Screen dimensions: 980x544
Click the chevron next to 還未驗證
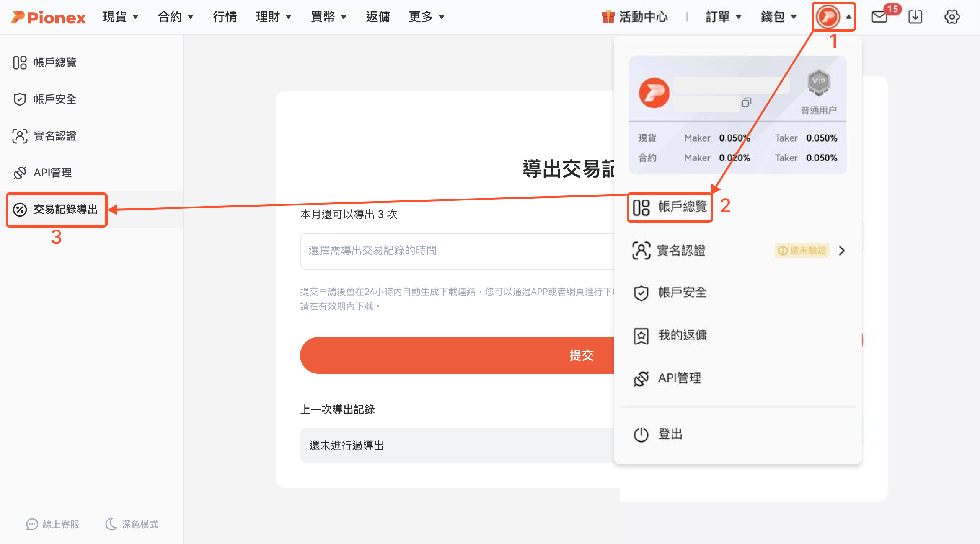coord(841,251)
